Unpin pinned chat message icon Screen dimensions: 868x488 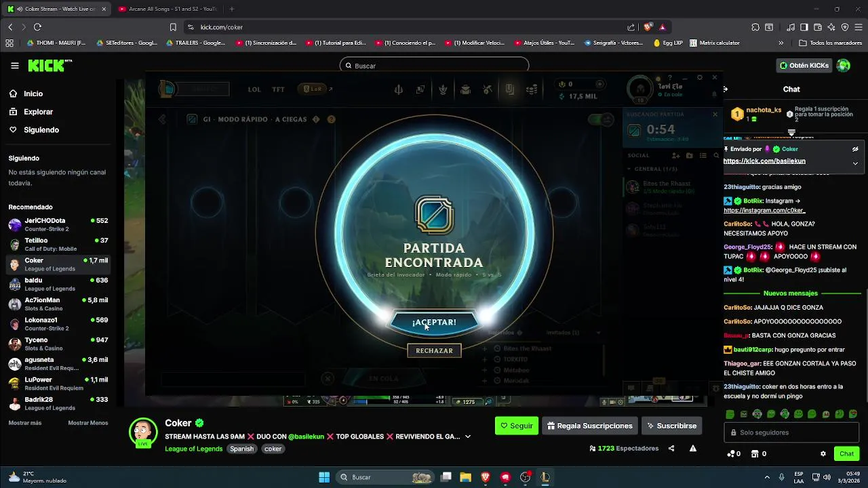pyautogui.click(x=855, y=149)
